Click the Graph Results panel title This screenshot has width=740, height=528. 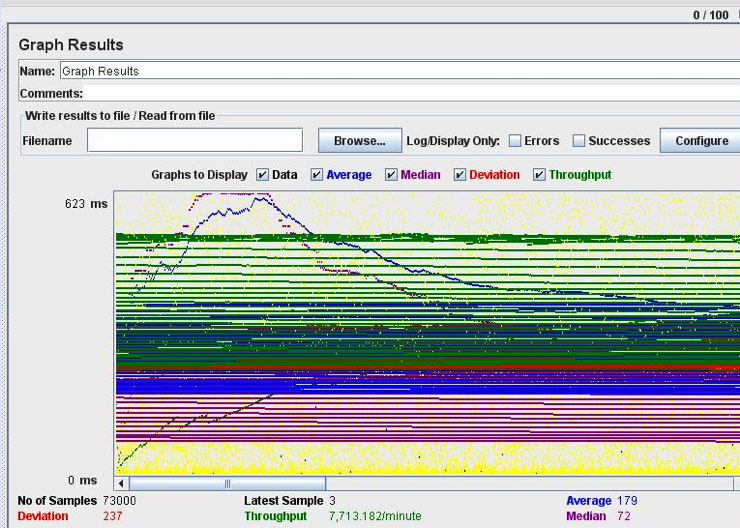coord(71,45)
